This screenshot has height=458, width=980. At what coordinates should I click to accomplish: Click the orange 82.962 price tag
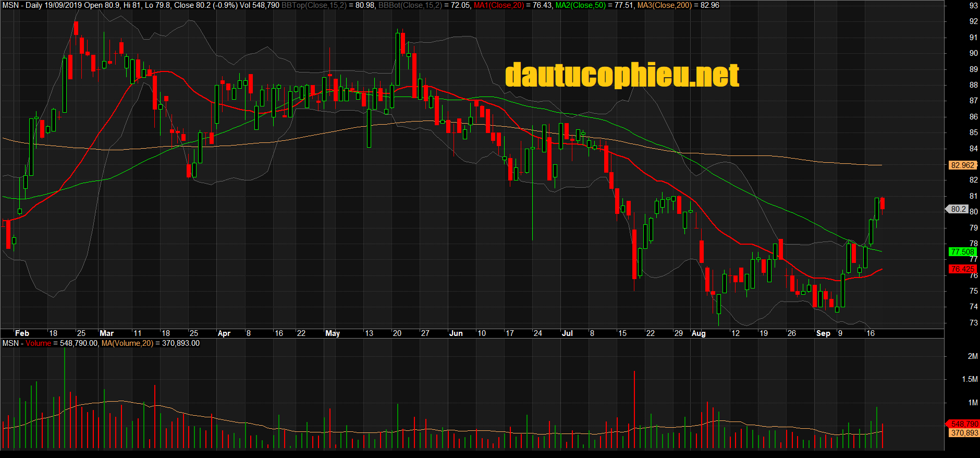tap(962, 165)
